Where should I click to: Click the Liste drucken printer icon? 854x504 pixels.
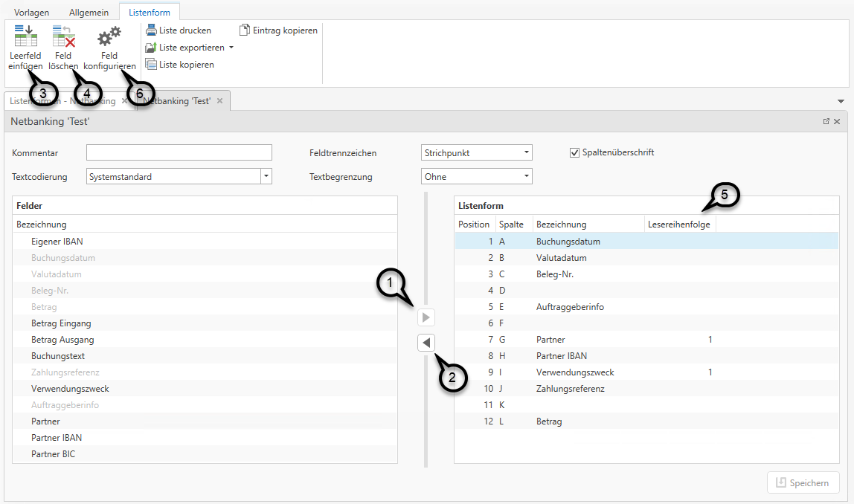[152, 30]
